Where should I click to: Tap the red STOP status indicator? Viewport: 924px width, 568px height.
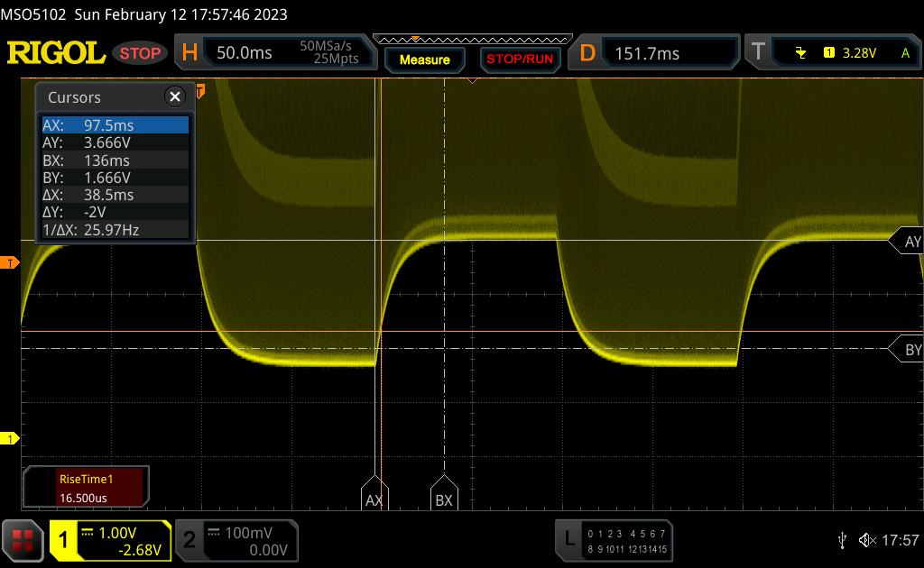coord(140,53)
